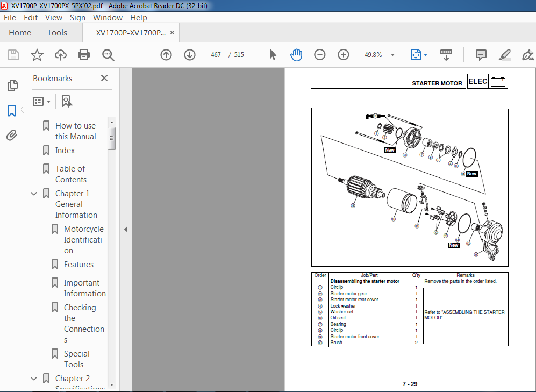Collapse the Chapter 2 bookmark
This screenshot has width=536, height=392.
tap(34, 379)
